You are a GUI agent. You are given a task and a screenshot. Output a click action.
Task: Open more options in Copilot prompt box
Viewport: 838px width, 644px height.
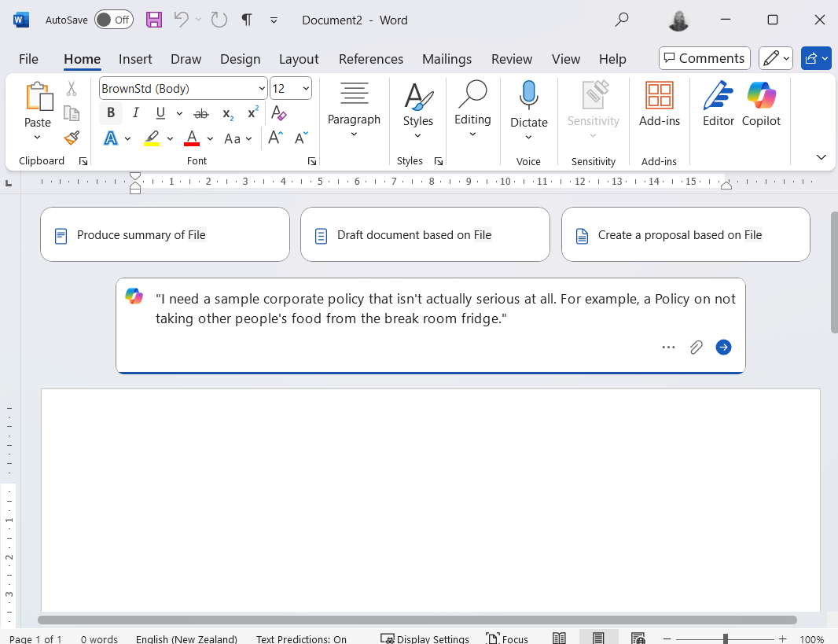668,348
